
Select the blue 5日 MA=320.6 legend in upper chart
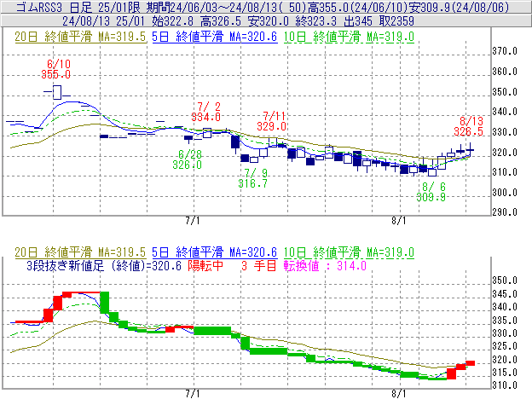pos(215,37)
